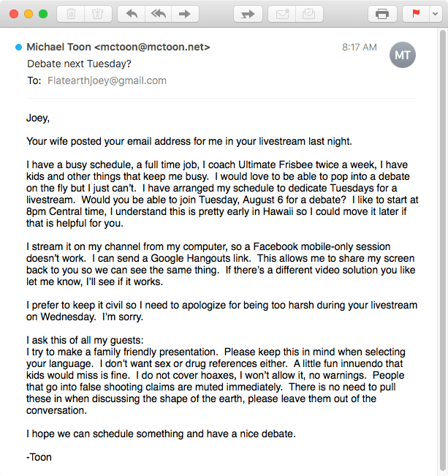
Task: Click sender name Michael Toon in the header
Action: (58, 48)
